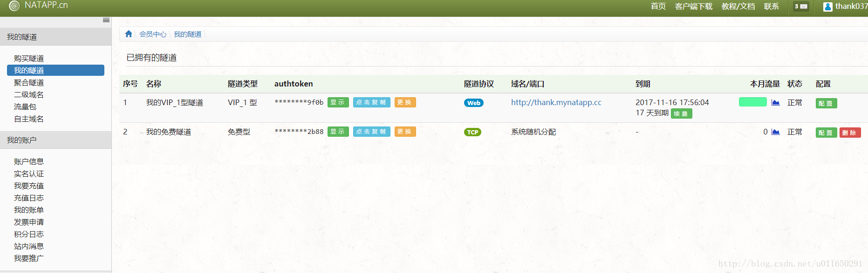Open thank.mynatapp.cc link
This screenshot has height=273, width=868.
pyautogui.click(x=556, y=102)
